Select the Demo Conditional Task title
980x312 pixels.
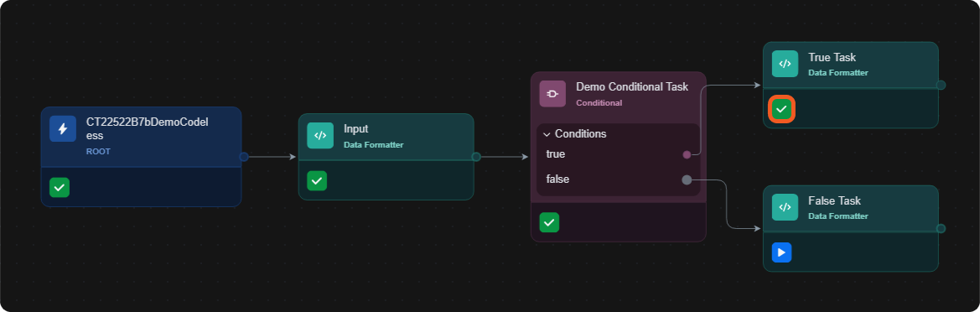tap(632, 87)
